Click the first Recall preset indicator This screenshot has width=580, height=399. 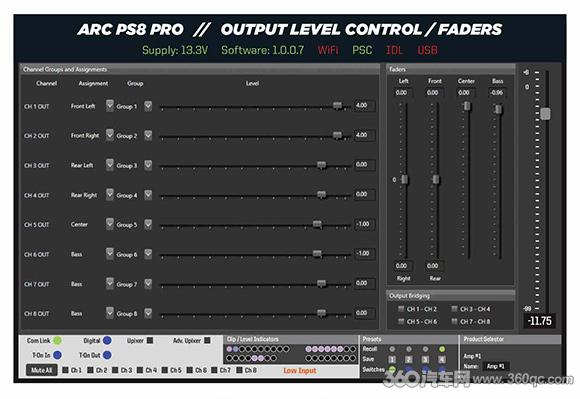point(392,349)
